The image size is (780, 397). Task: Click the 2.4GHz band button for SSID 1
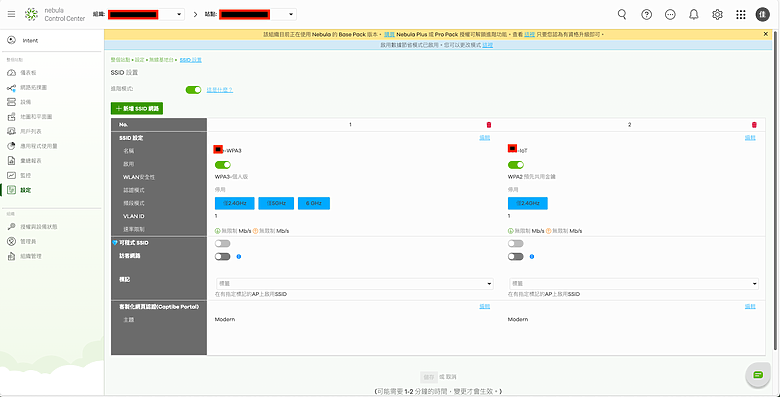(x=235, y=203)
